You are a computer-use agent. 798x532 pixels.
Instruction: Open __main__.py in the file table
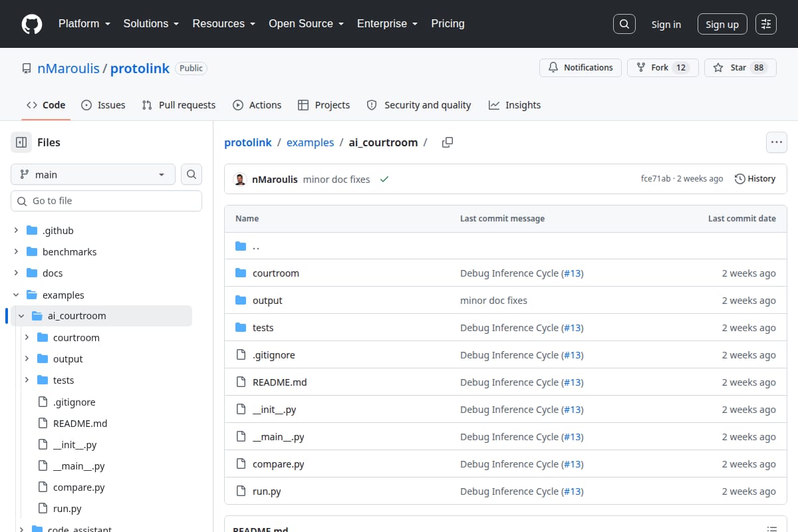[x=278, y=437]
